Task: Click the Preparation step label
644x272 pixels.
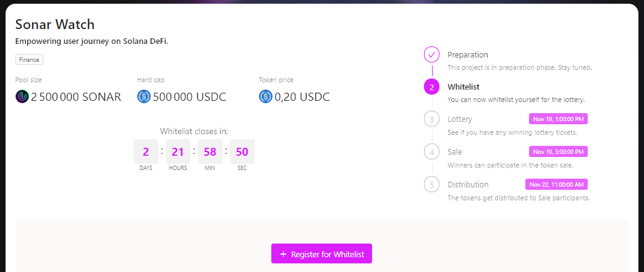Action: pyautogui.click(x=468, y=54)
